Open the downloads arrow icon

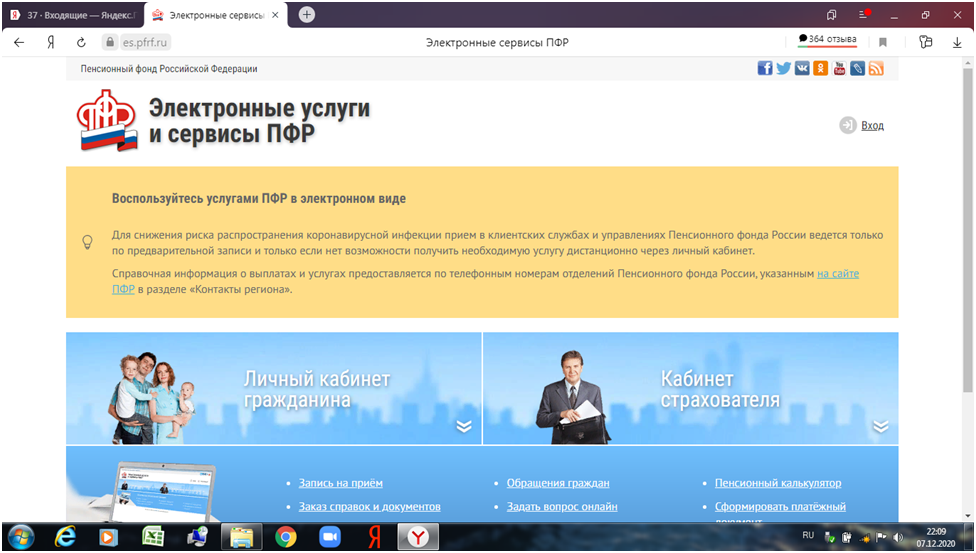click(x=957, y=42)
